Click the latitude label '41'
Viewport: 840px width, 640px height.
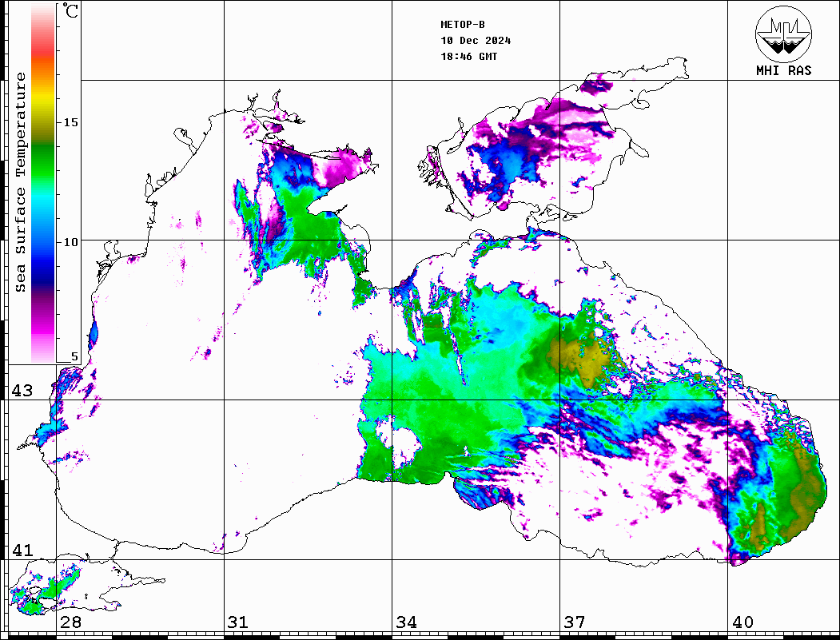(22, 550)
